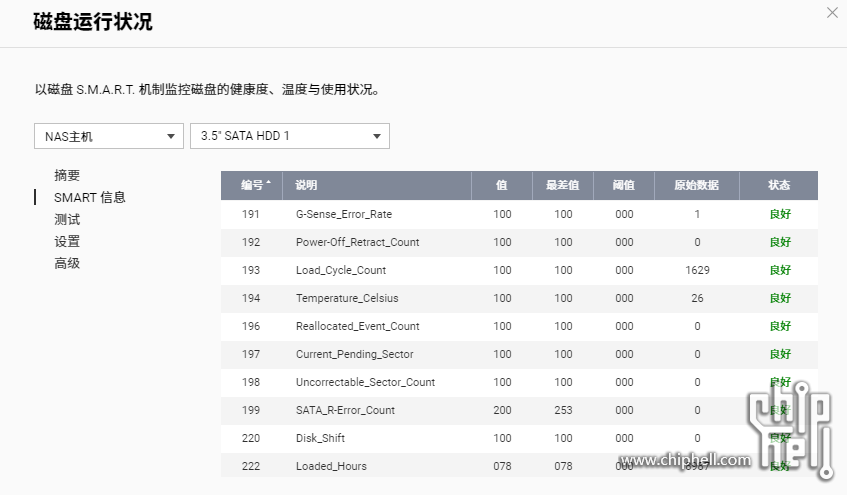The width and height of the screenshot is (847, 495).
Task: Click the value 200 in SATA_R-Error_Count row
Action: 502,410
